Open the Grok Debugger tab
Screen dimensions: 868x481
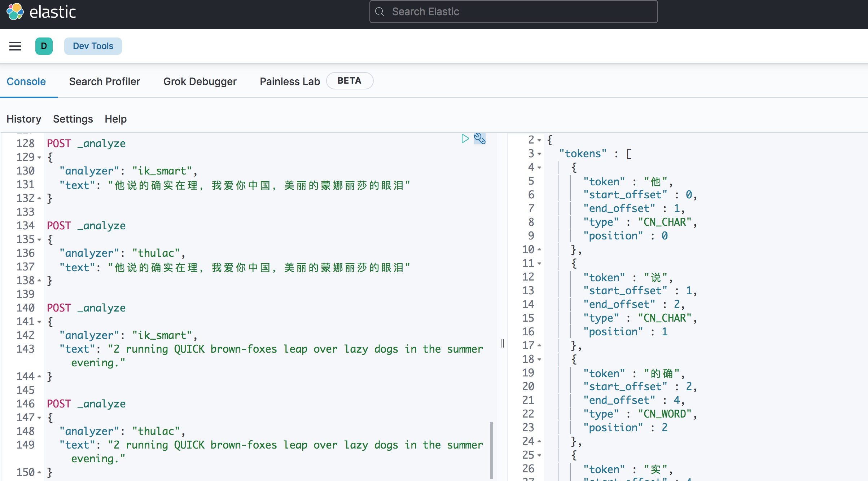(200, 81)
